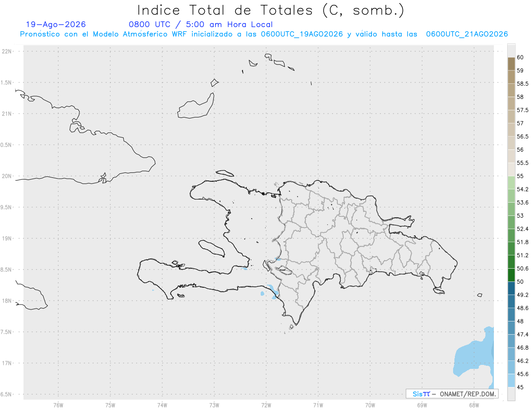Pick the pale beige swatch between 55 and 55.5
This screenshot has height=411, width=532.
click(x=511, y=169)
